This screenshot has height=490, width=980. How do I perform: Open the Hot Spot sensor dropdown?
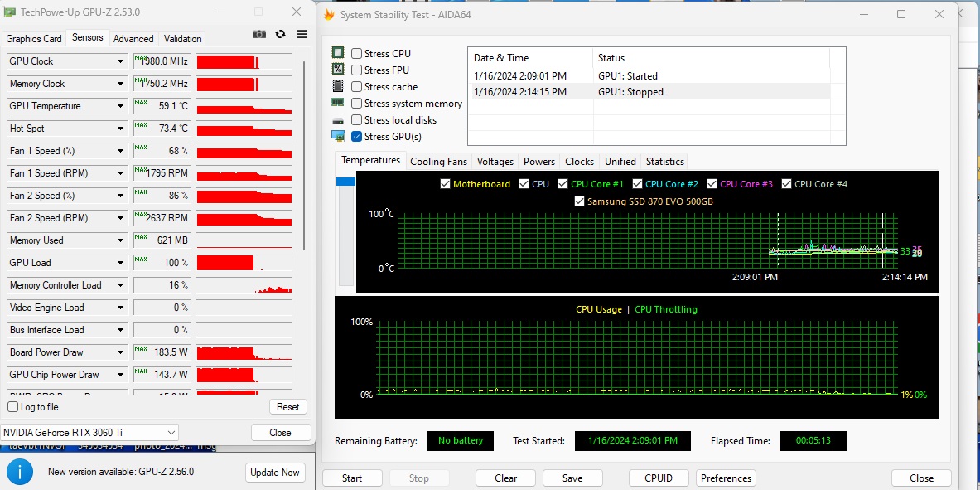click(x=120, y=129)
